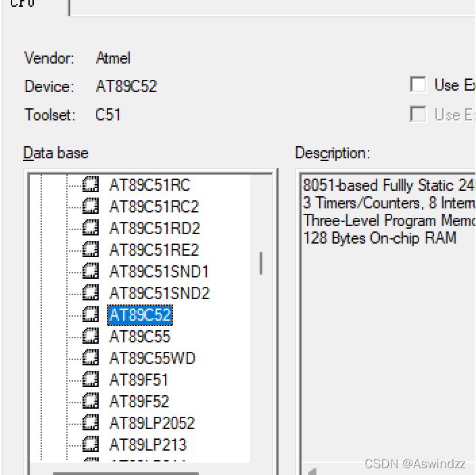This screenshot has height=475, width=476.
Task: Click the chip icon beside AT89LP2052
Action: coord(91,422)
